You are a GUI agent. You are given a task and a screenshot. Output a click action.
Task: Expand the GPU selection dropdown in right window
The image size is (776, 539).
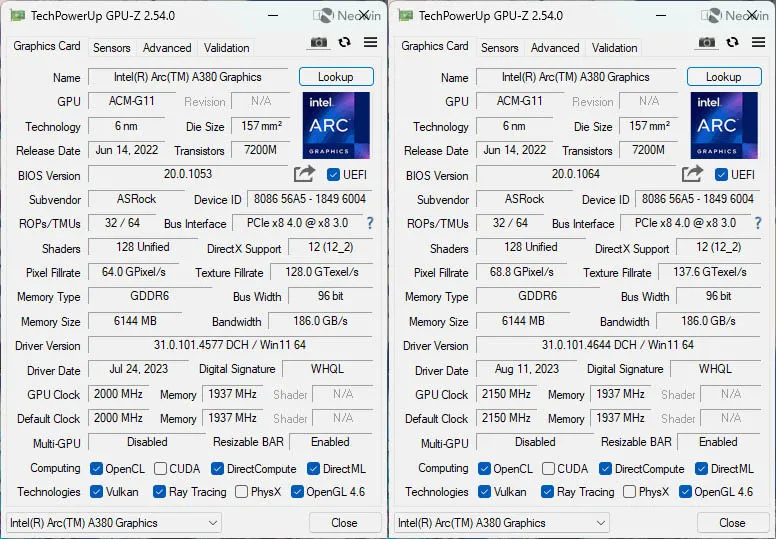coord(501,523)
